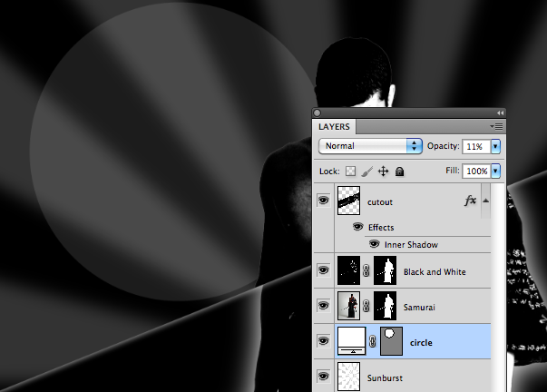Select the Black and White layer mask thumbnail
Screen dimensions: 547x392
point(386,270)
